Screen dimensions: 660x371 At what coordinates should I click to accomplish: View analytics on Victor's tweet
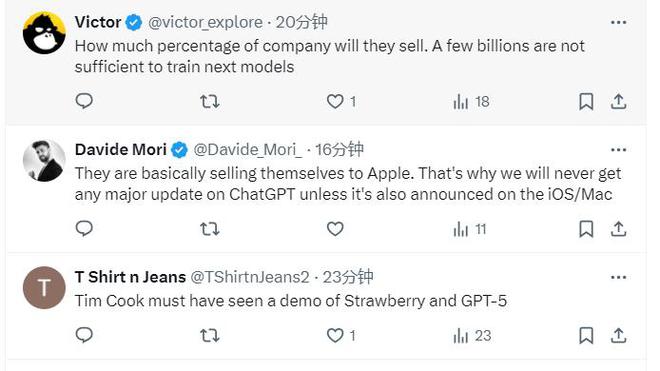point(471,101)
